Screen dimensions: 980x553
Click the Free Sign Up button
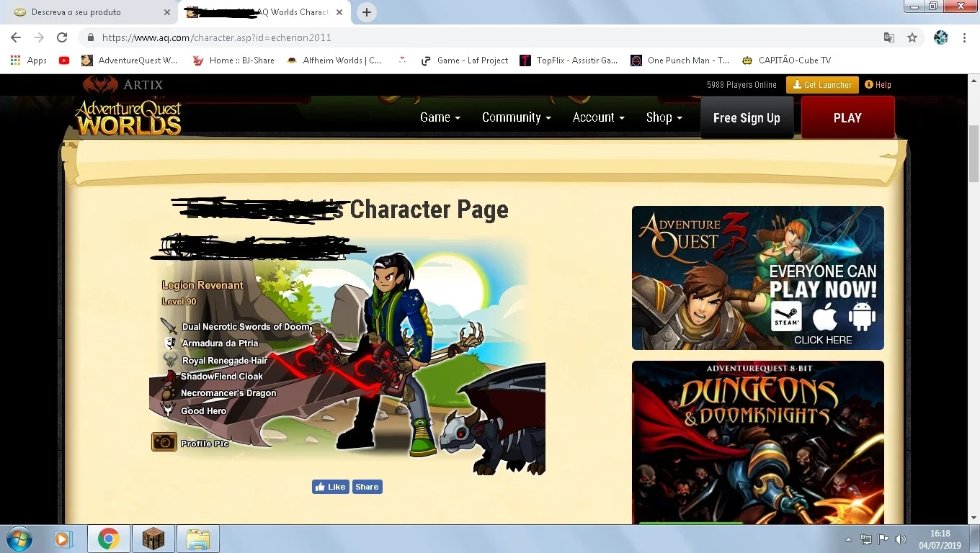747,118
